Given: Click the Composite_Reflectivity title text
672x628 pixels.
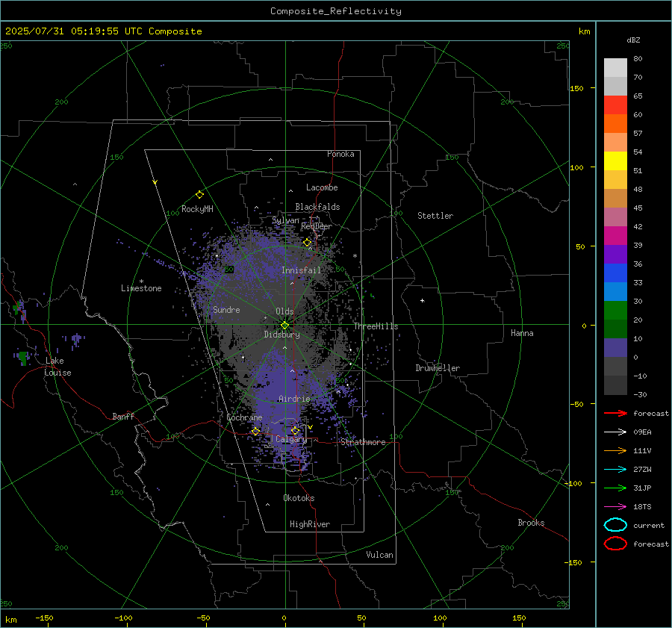Looking at the screenshot, I should (335, 11).
